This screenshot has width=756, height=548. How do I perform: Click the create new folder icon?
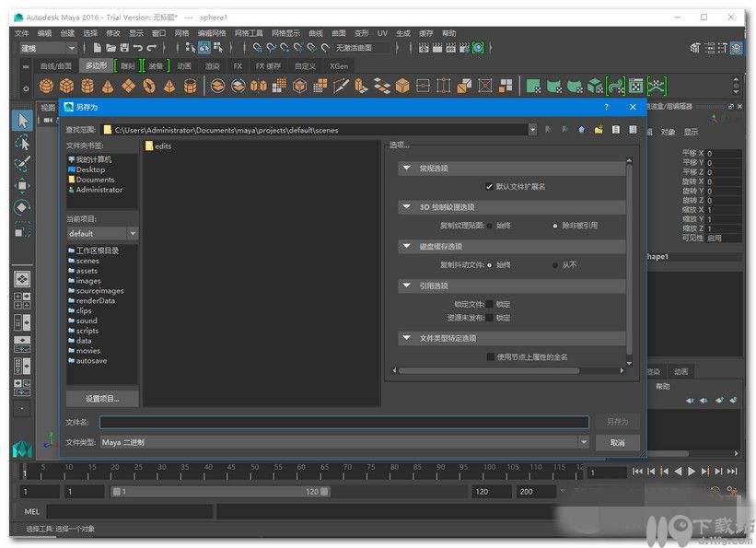pos(599,130)
